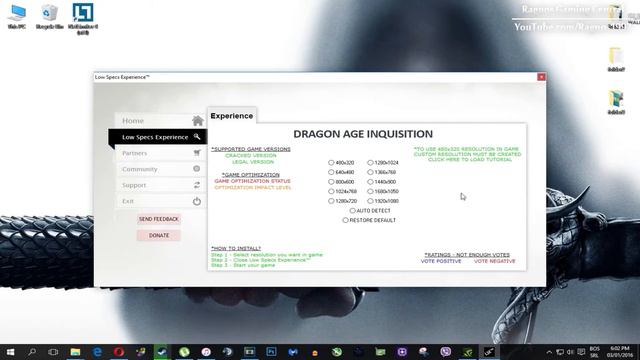The height and width of the screenshot is (360, 640).
Task: Click the Optimization Impact Level text
Action: point(253,187)
